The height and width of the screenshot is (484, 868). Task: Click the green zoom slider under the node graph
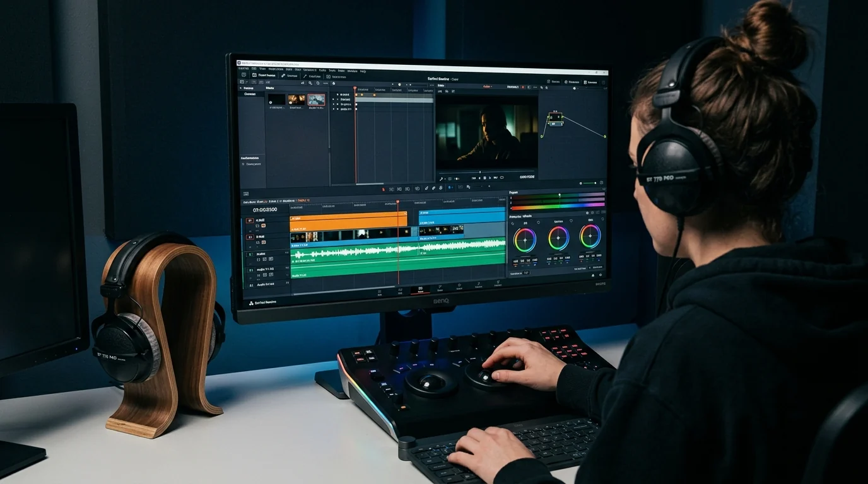click(590, 183)
